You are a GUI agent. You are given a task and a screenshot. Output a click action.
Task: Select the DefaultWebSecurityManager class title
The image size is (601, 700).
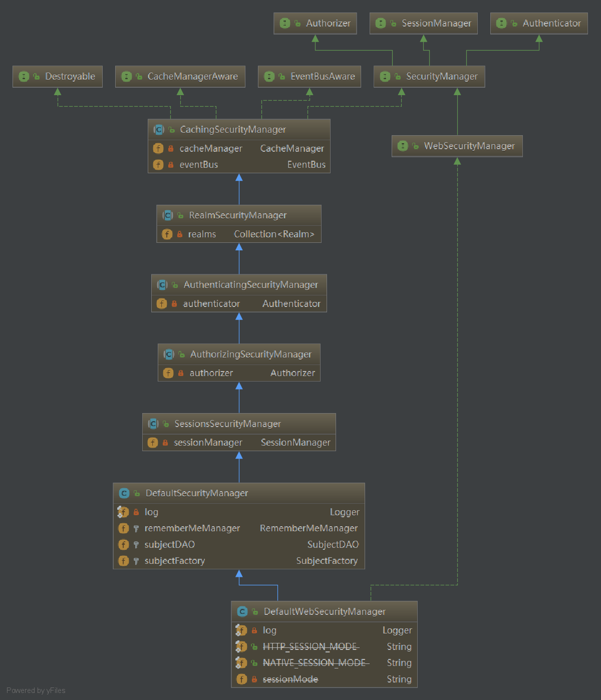[325, 611]
